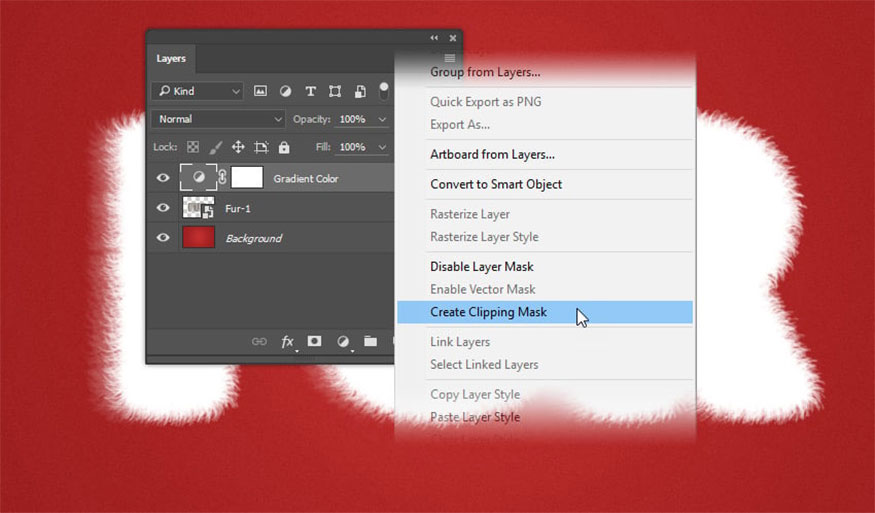875x513 pixels.
Task: Add layer mask from panel bottom
Action: tap(314, 342)
